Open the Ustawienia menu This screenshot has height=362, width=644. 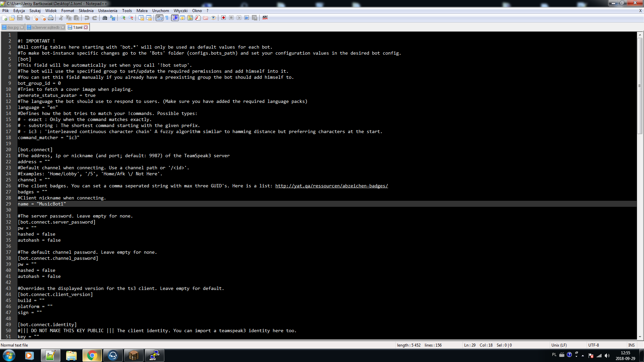108,11
